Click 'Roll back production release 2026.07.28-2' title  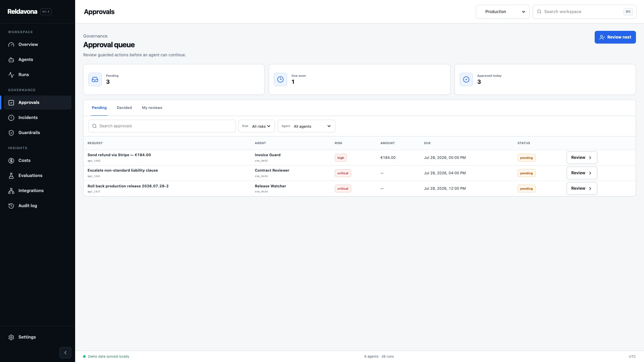coord(128,186)
